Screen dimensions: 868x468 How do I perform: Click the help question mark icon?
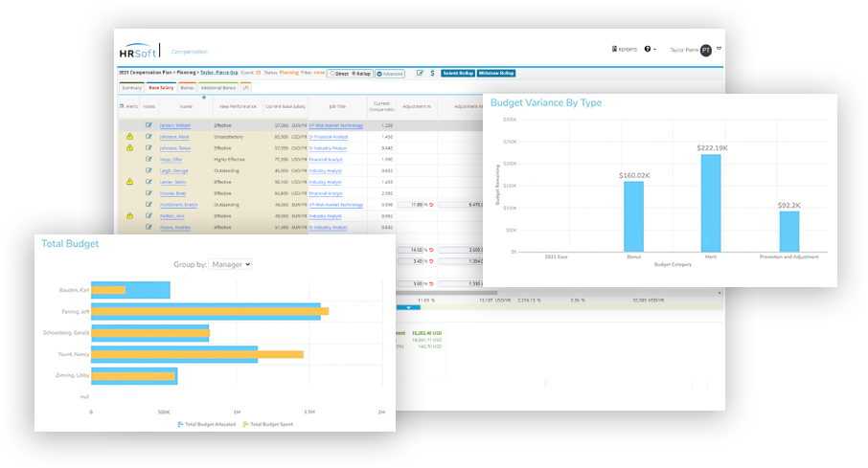pos(649,49)
